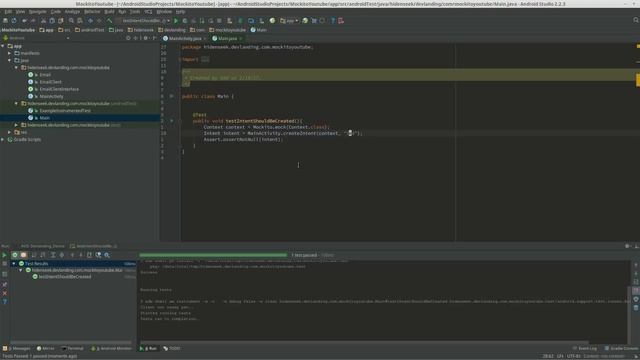Click the green test progress bar
Screen dimensions: 640x360
213,255
